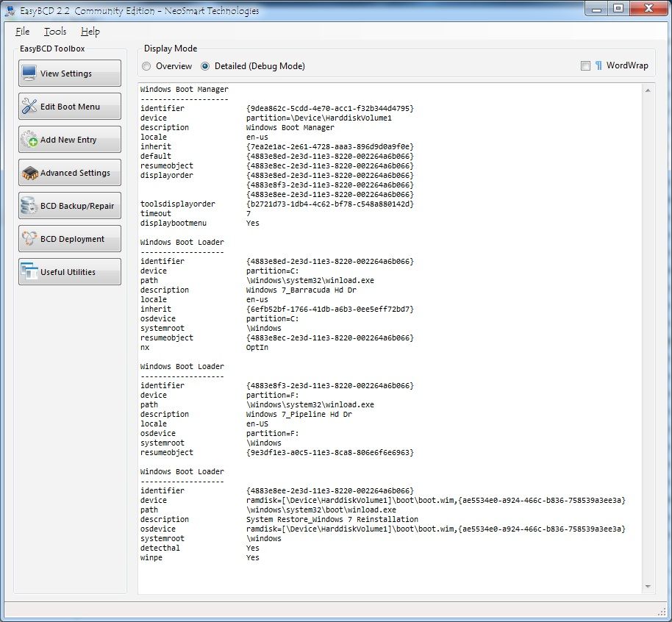
Task: Close the EasyBCD window
Action: tap(648, 9)
